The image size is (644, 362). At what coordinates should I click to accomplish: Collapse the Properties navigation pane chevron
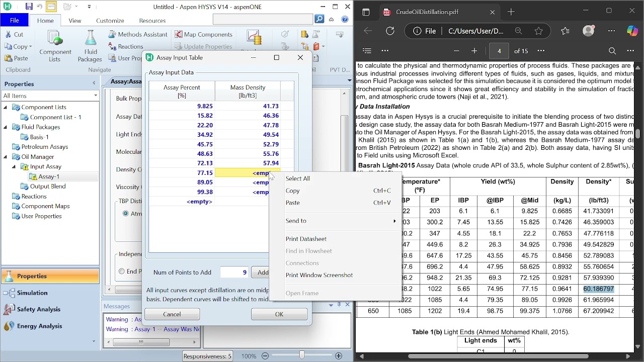(94, 83)
